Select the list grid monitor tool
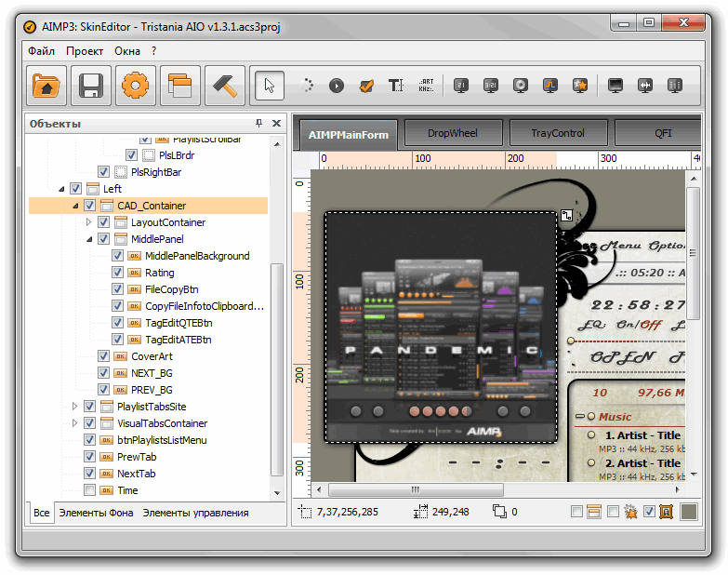The height and width of the screenshot is (575, 728). coord(675,86)
